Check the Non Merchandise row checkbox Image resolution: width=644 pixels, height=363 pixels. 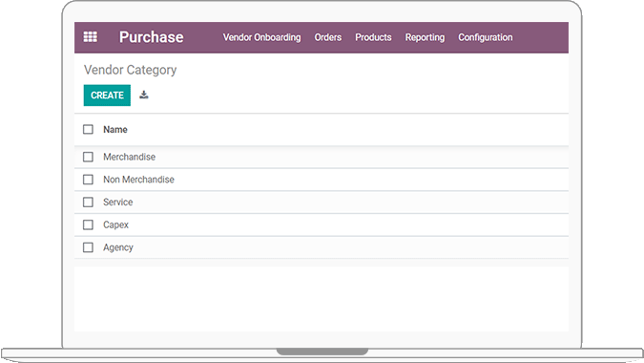point(88,180)
